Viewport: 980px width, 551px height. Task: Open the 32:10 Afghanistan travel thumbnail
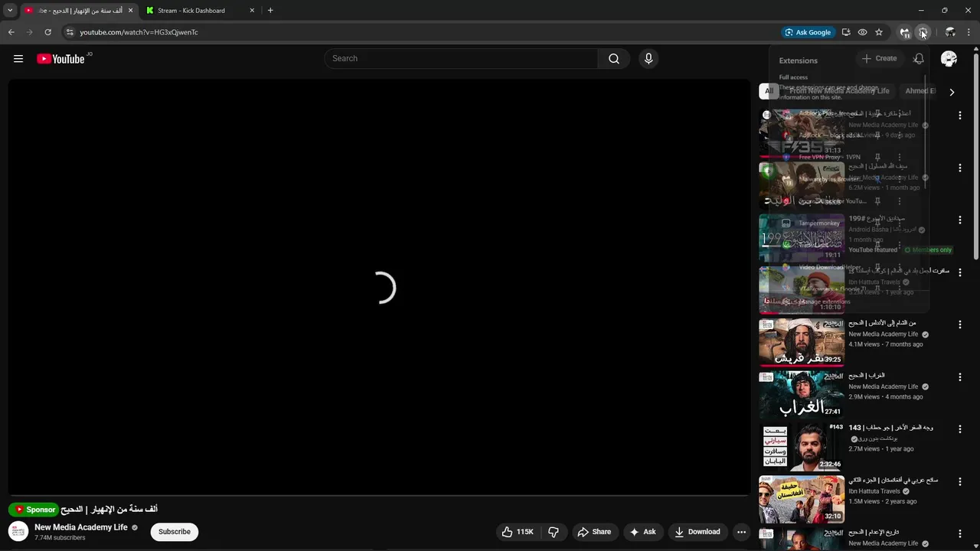tap(802, 500)
